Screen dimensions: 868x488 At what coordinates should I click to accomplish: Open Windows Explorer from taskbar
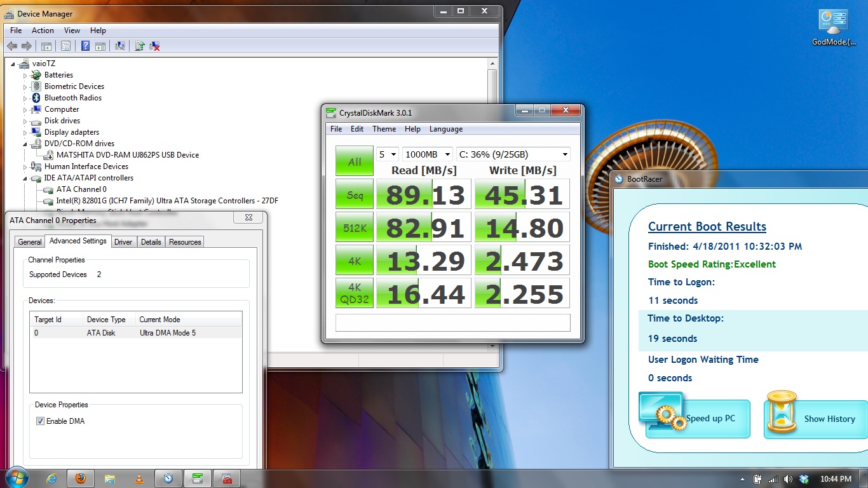(110, 478)
